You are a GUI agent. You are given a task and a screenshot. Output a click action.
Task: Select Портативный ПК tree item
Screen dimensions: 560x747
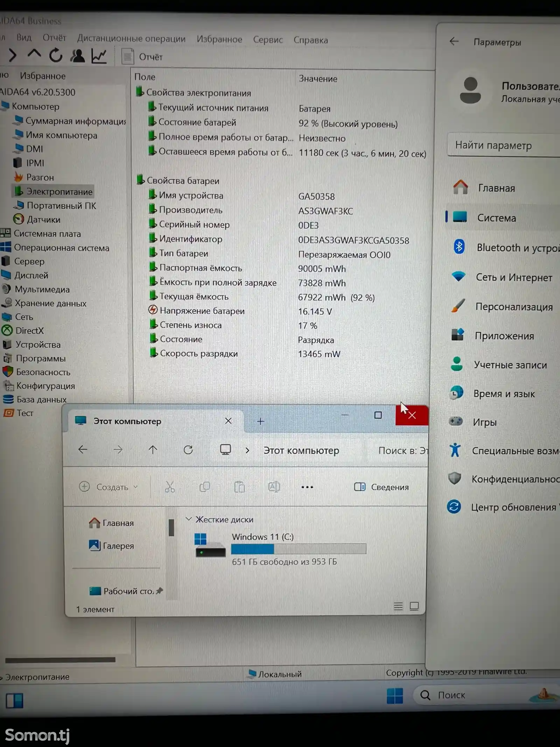pos(55,206)
